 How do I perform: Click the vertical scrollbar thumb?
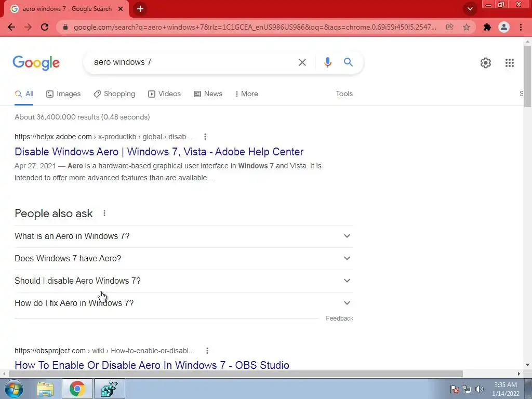click(x=527, y=77)
